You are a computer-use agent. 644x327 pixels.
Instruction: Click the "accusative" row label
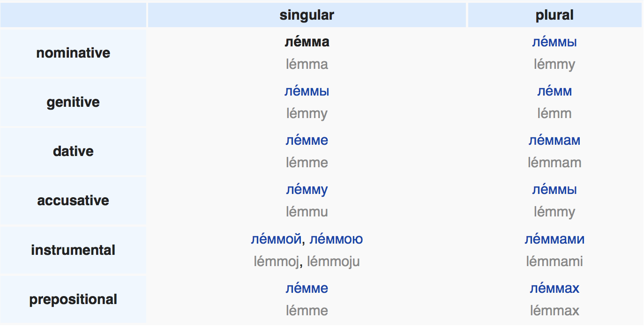pos(73,201)
